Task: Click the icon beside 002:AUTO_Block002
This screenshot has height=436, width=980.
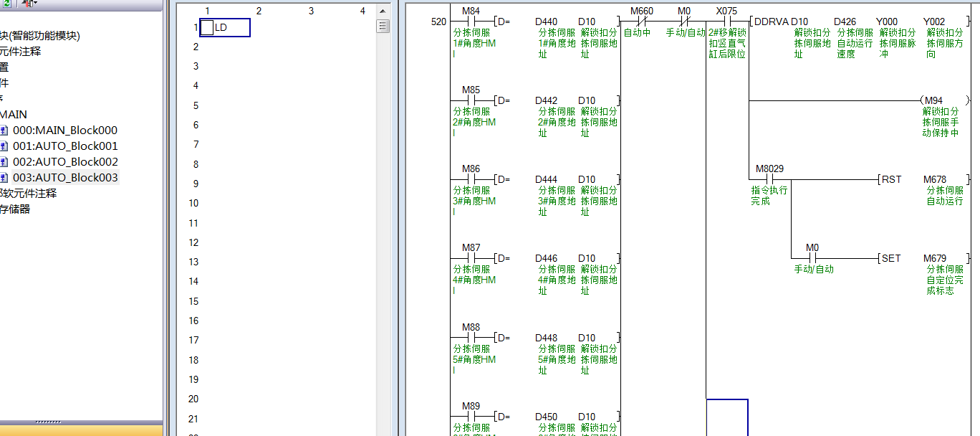Action: pos(4,162)
